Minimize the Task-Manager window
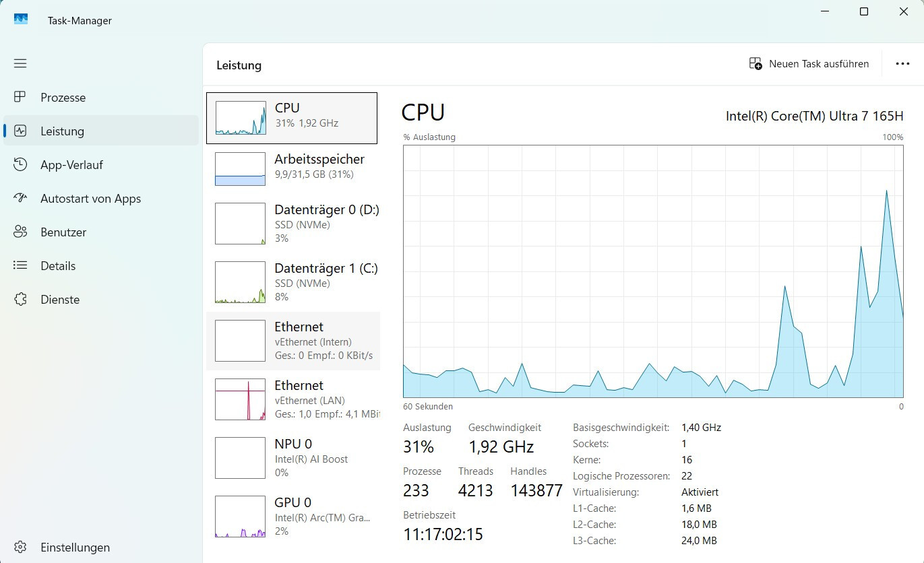The height and width of the screenshot is (563, 924). coord(824,11)
